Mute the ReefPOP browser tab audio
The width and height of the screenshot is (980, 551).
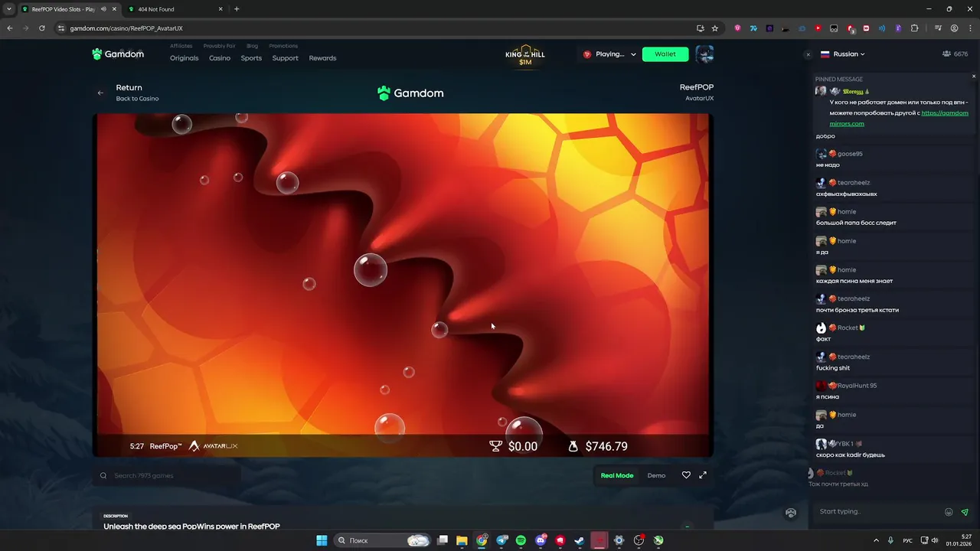click(103, 9)
